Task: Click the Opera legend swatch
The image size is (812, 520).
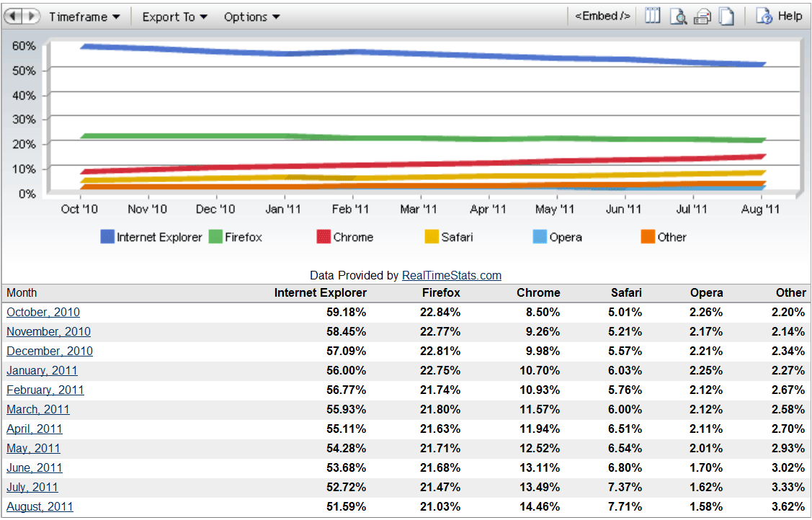Action: [x=540, y=237]
